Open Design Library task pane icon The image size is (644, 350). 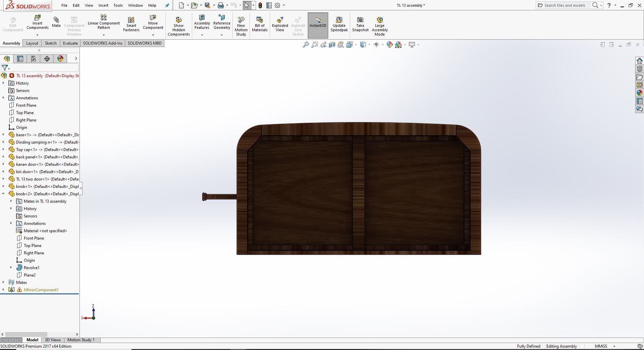click(x=639, y=69)
